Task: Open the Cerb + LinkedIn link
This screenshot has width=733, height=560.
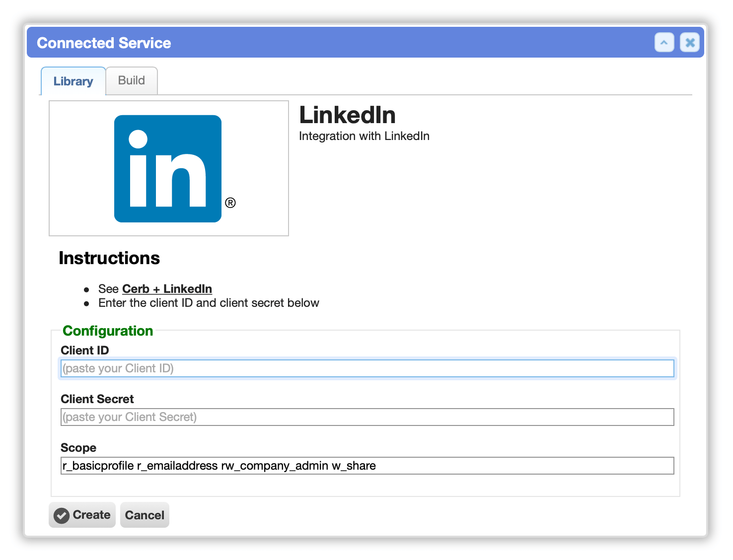Action: click(x=167, y=289)
